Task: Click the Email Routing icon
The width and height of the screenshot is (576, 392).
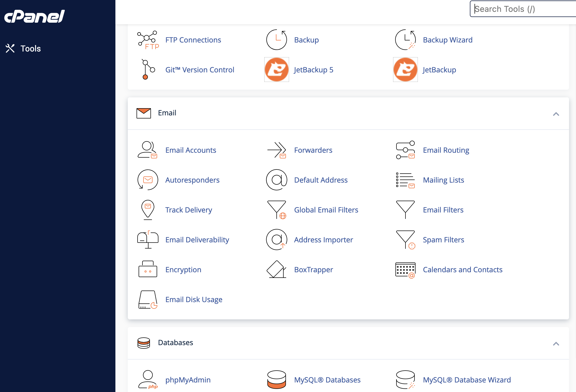Action: click(x=405, y=150)
